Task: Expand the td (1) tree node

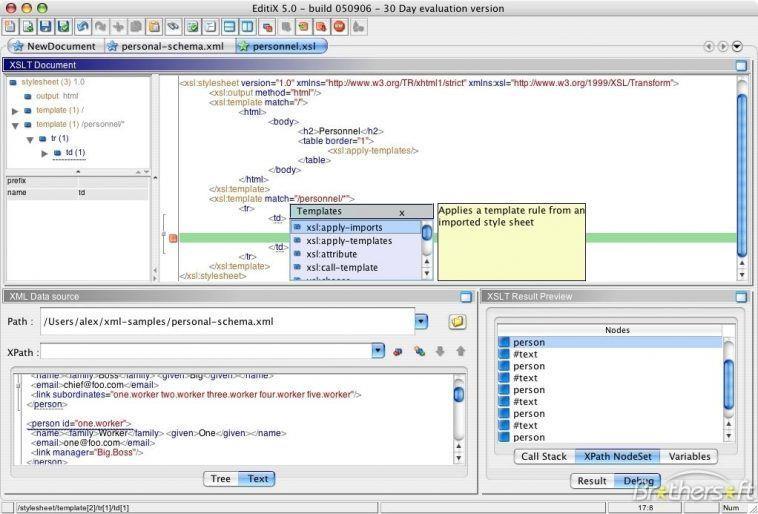Action: tap(44, 153)
